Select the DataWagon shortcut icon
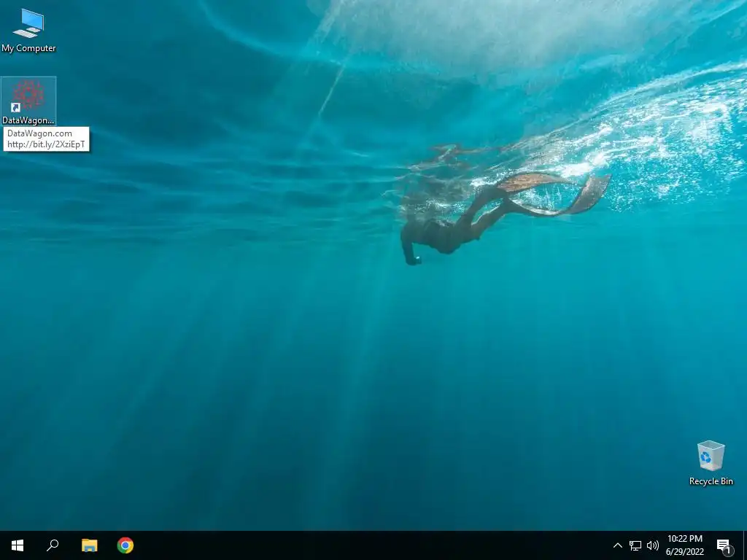This screenshot has height=560, width=747. [28, 101]
